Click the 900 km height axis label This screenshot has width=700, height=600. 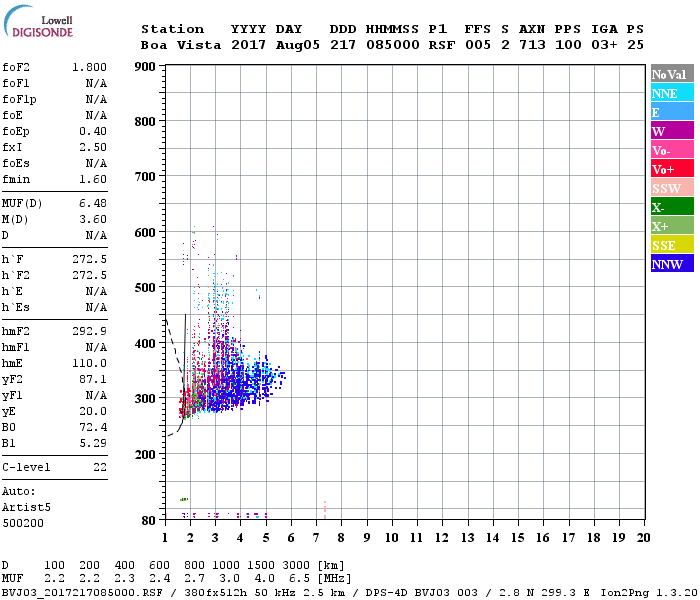tap(145, 67)
